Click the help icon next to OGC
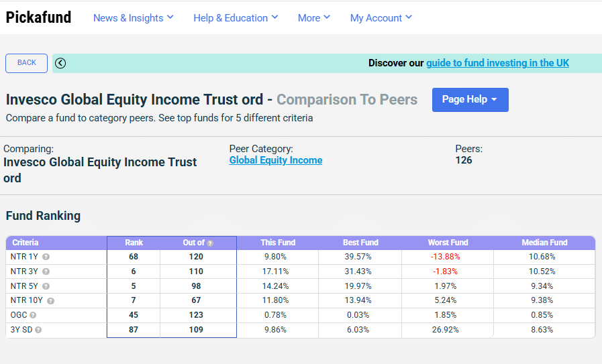 (x=33, y=315)
